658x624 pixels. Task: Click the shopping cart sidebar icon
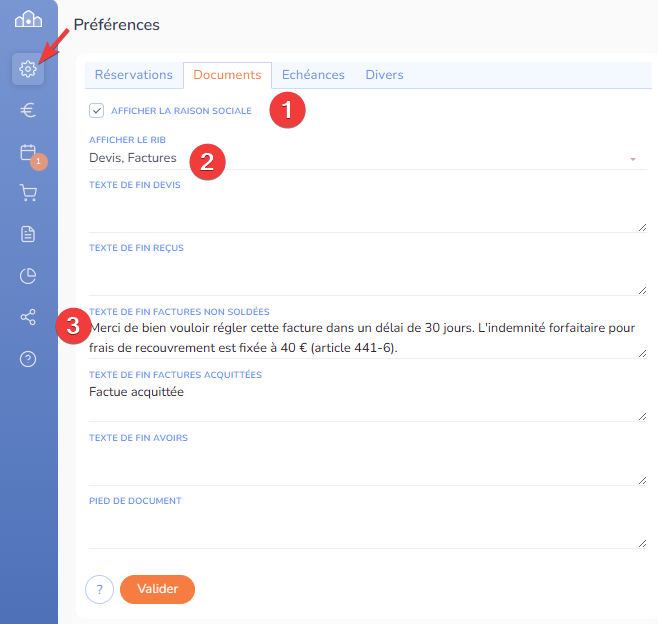28,193
